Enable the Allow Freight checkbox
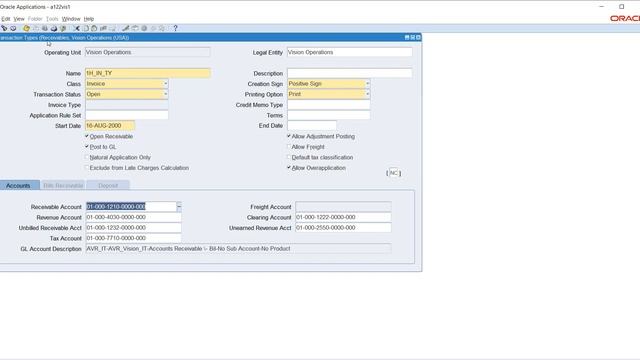This screenshot has height=360, width=640. (x=289, y=146)
